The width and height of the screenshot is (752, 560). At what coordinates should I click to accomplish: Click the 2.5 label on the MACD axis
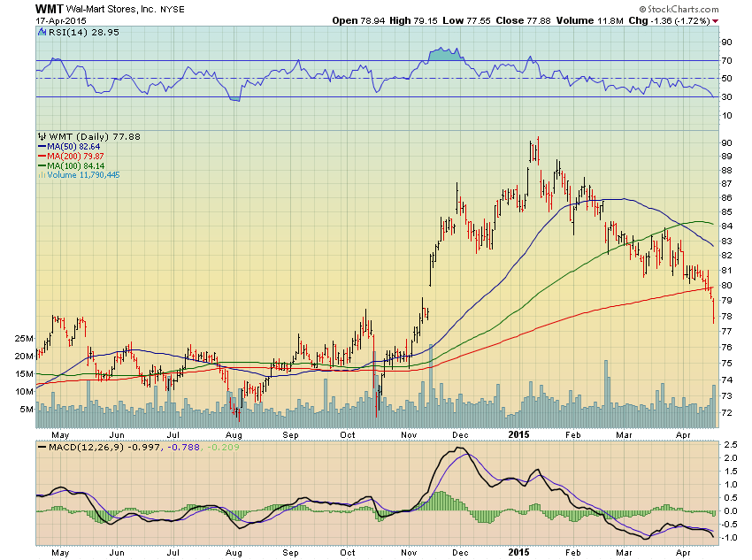[x=731, y=445]
